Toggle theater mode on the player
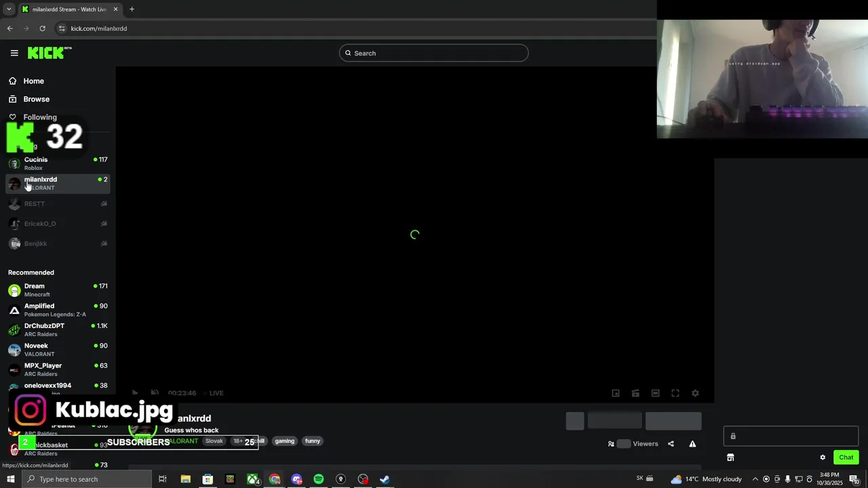 (655, 393)
